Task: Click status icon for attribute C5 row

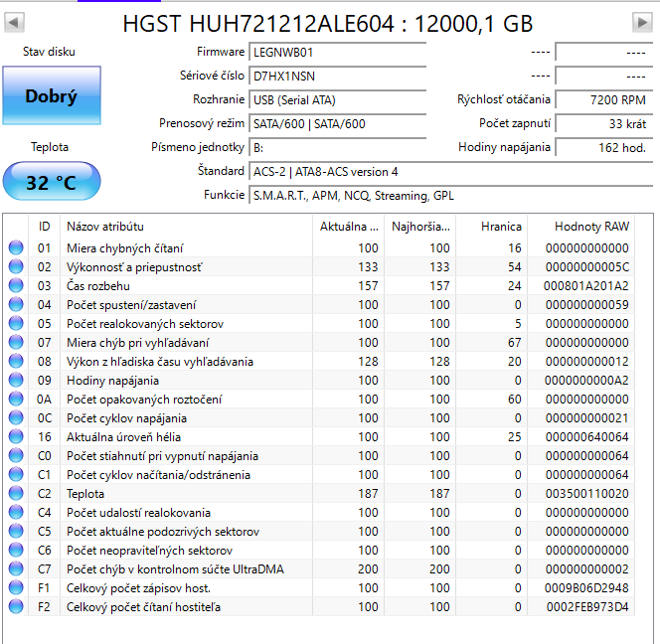Action: [x=16, y=531]
